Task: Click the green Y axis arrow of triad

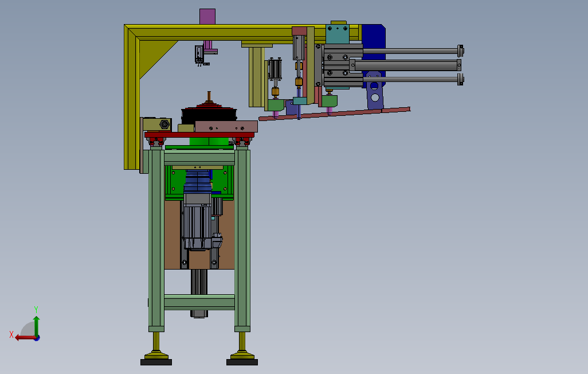Action: click(36, 326)
